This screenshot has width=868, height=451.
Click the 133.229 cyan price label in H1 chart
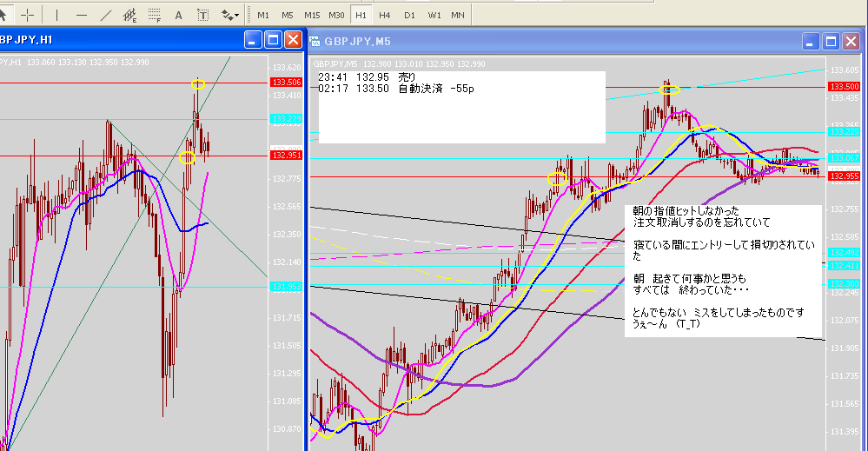pos(286,119)
